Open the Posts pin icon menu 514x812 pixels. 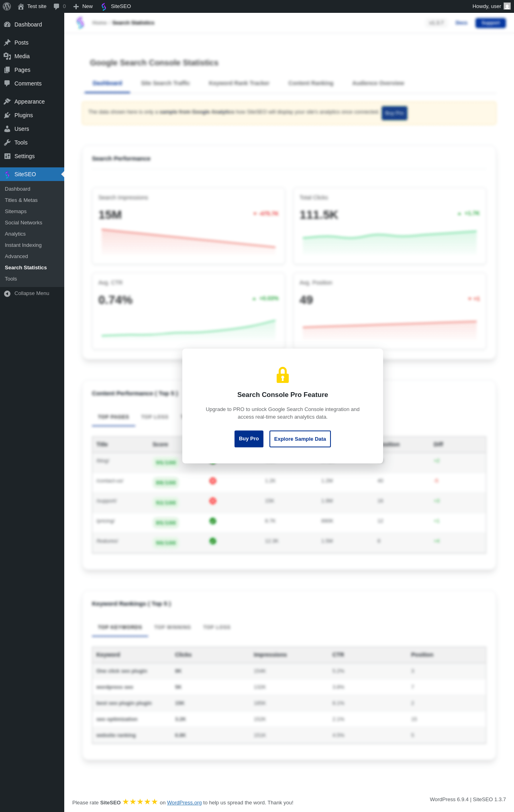tap(7, 43)
